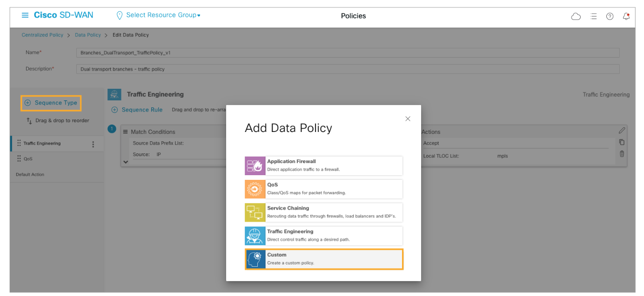Viewport: 644px width, 296px height.
Task: Open the help question mark icon
Action: pos(610,16)
